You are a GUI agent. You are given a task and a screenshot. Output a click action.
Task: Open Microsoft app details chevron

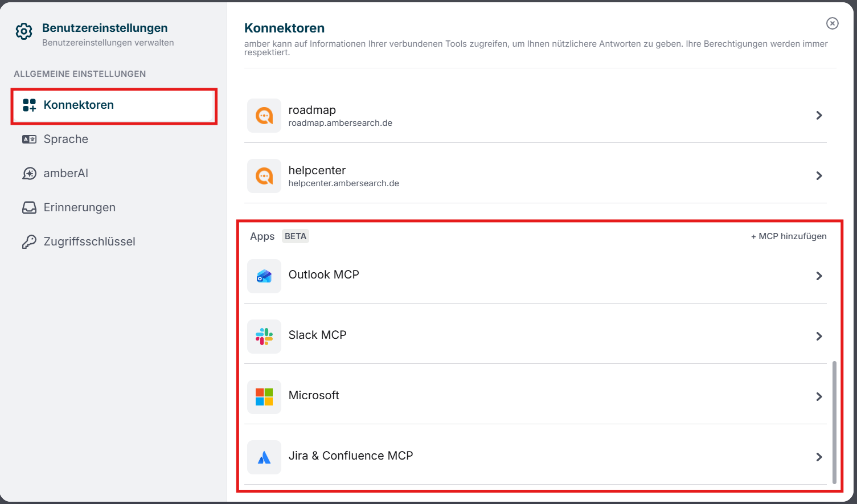click(x=819, y=397)
